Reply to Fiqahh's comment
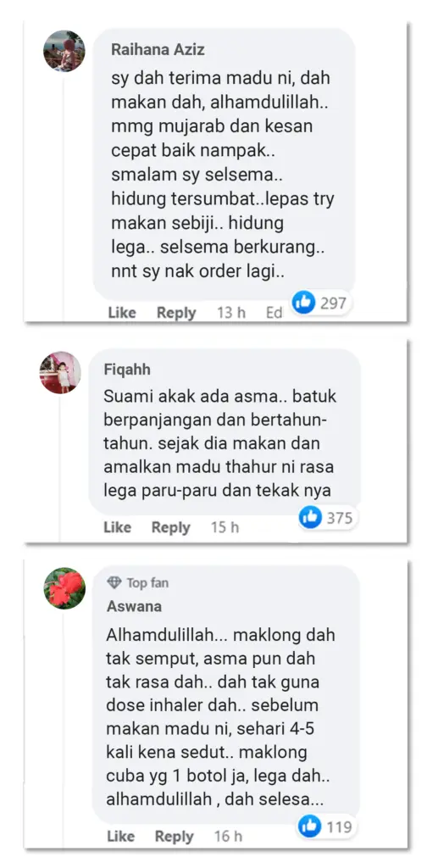 coord(171,527)
